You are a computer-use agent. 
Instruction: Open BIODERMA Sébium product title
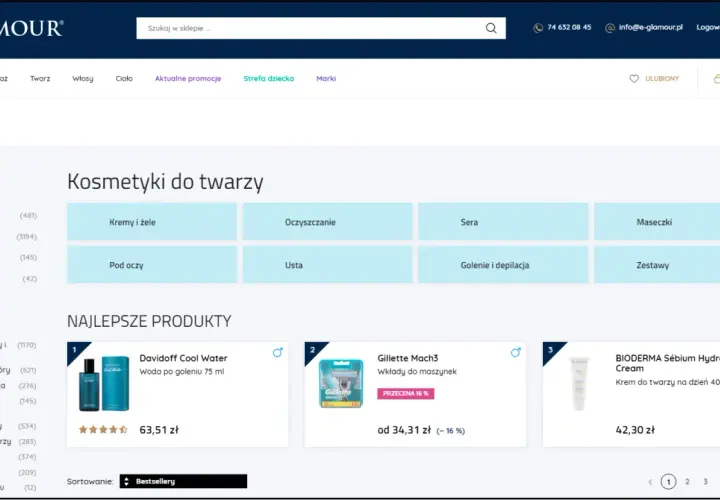[668, 363]
